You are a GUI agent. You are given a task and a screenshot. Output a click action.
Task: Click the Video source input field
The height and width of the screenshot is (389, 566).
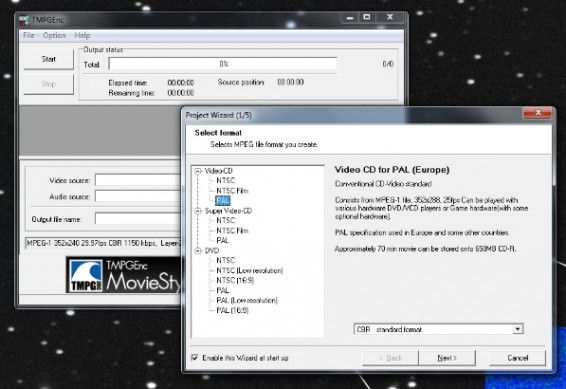[x=138, y=180]
